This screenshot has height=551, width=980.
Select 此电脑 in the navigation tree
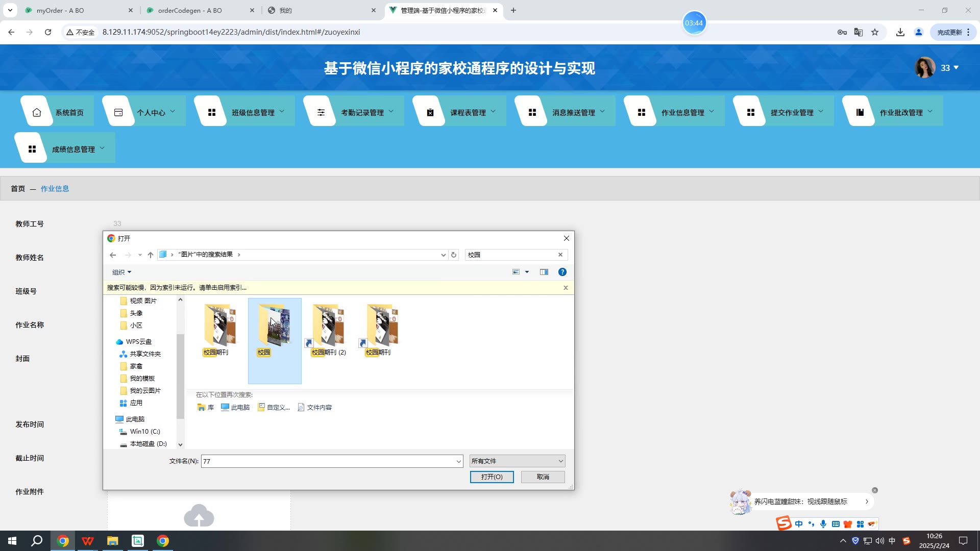[x=135, y=419]
